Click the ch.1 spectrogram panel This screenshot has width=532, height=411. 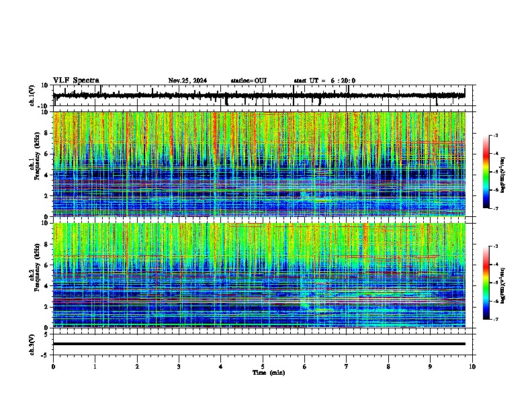point(259,164)
